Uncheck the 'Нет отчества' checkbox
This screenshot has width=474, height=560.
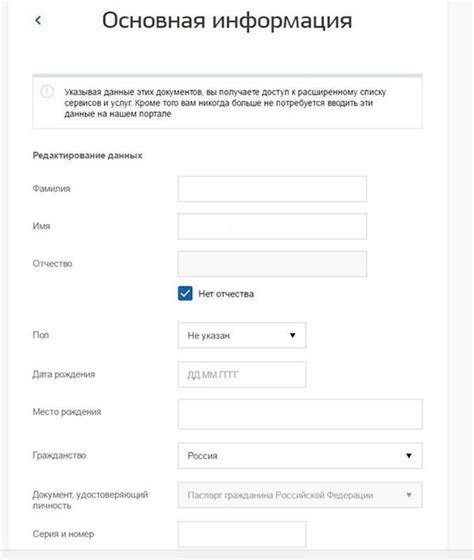[x=185, y=293]
